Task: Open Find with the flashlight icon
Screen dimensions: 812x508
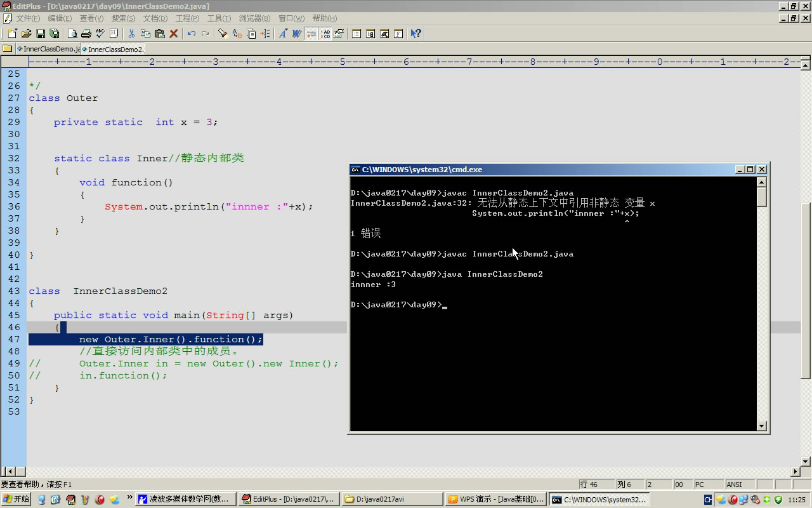Action: [x=223, y=34]
